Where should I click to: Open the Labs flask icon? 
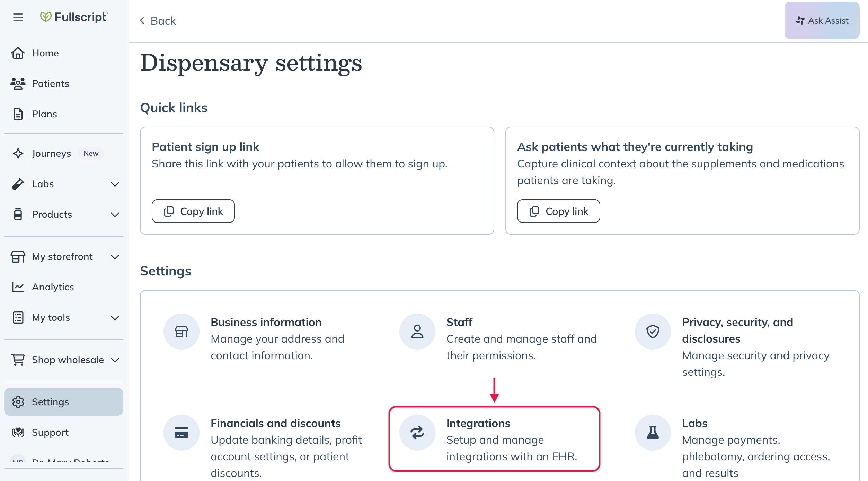coord(653,433)
